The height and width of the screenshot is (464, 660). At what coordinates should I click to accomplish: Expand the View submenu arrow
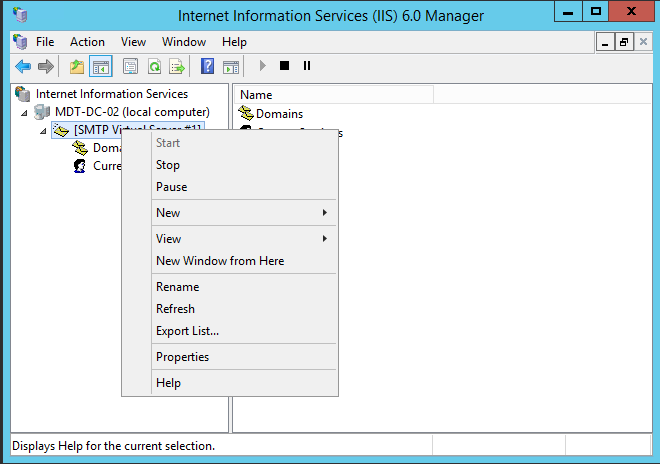pyautogui.click(x=325, y=239)
